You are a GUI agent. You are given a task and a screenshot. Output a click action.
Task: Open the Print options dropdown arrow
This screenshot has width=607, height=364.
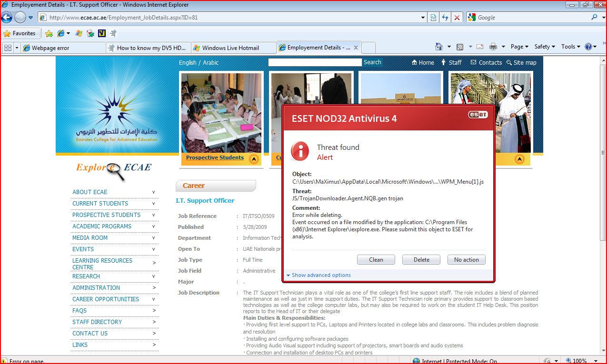click(503, 47)
